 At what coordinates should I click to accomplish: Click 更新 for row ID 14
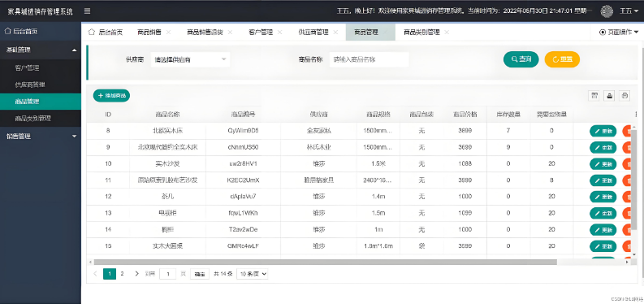tap(603, 230)
